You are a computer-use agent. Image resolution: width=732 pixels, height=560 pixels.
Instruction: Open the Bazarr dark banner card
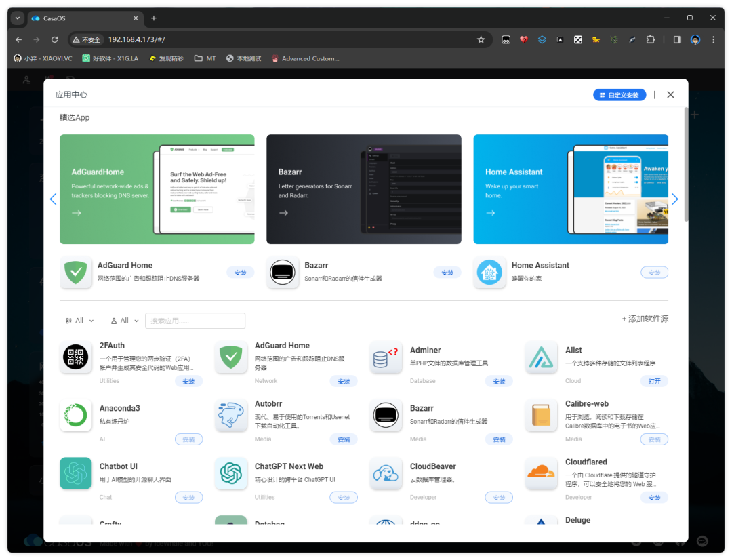click(x=364, y=189)
